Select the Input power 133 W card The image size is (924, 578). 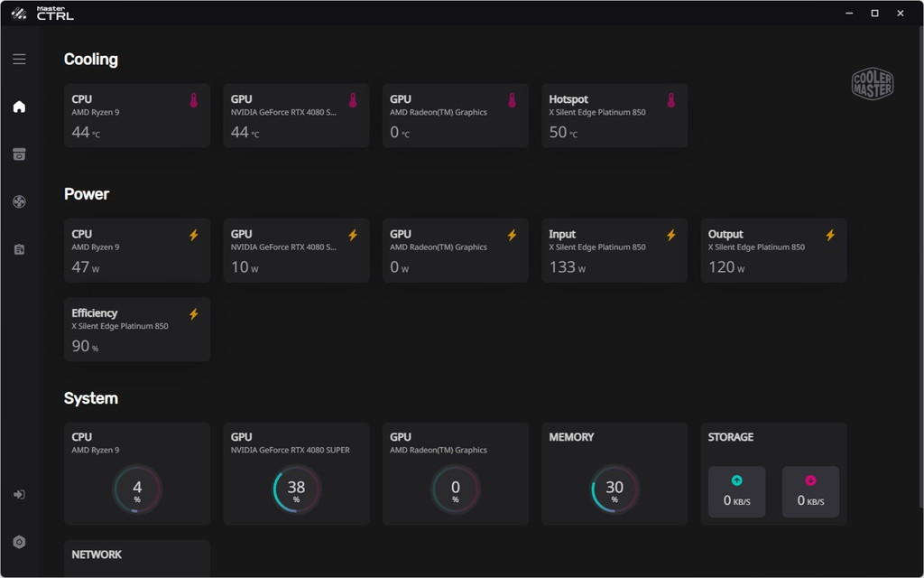point(614,251)
